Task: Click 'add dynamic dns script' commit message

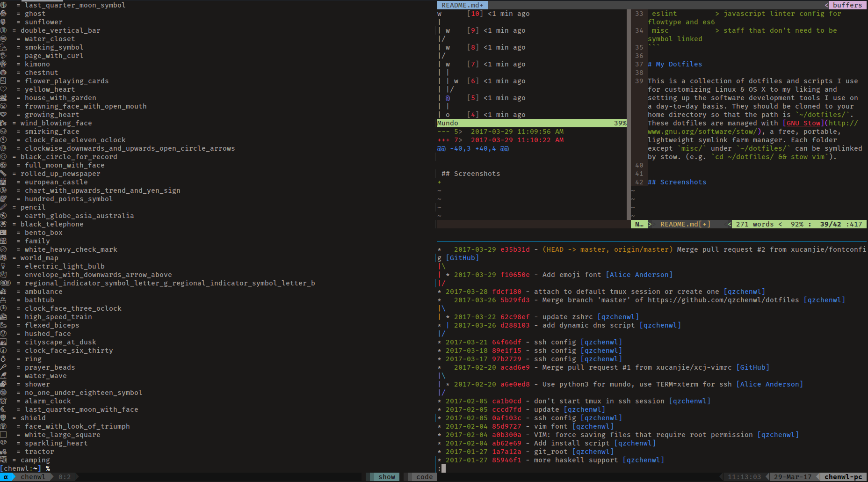Action: pyautogui.click(x=588, y=325)
